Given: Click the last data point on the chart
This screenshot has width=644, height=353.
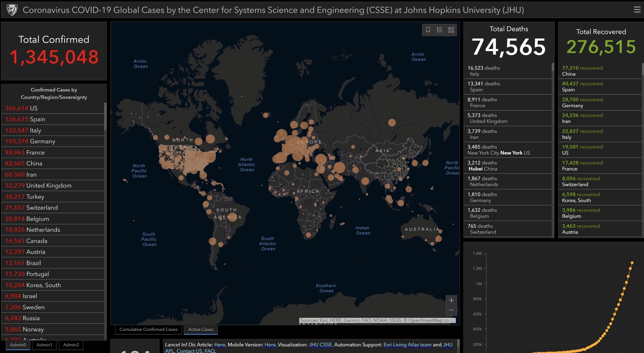Looking at the screenshot, I should click(x=632, y=263).
